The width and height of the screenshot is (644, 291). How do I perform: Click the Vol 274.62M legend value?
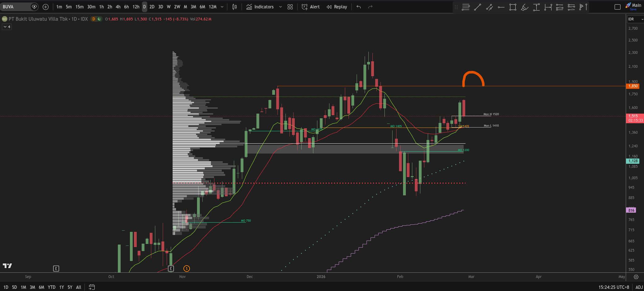tap(201, 19)
